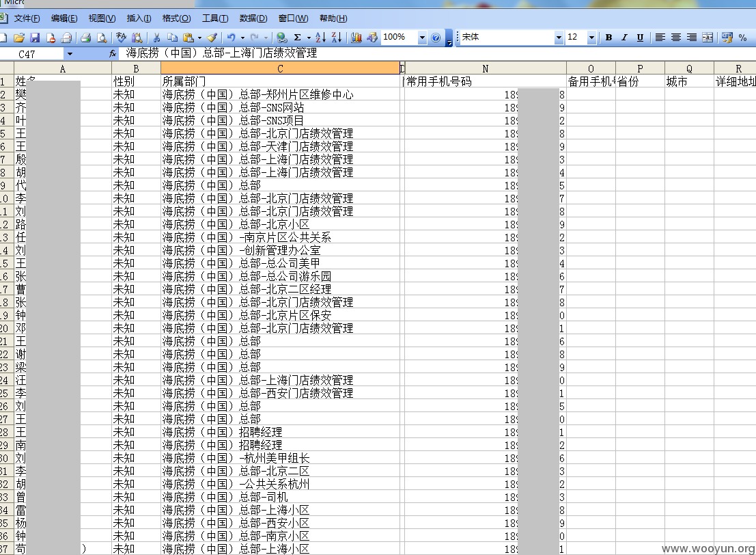Viewport: 756px width, 555px height.
Task: Select column N header
Action: [485, 68]
